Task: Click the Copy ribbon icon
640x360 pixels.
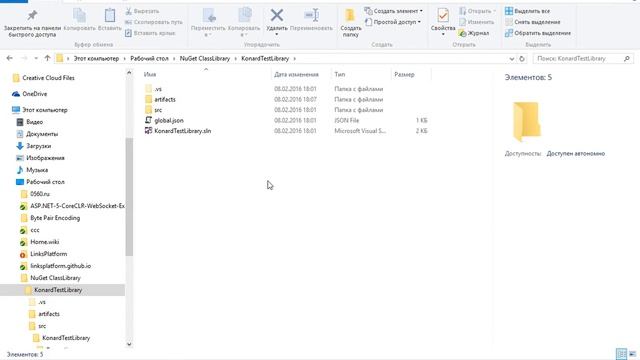Action: [x=80, y=16]
